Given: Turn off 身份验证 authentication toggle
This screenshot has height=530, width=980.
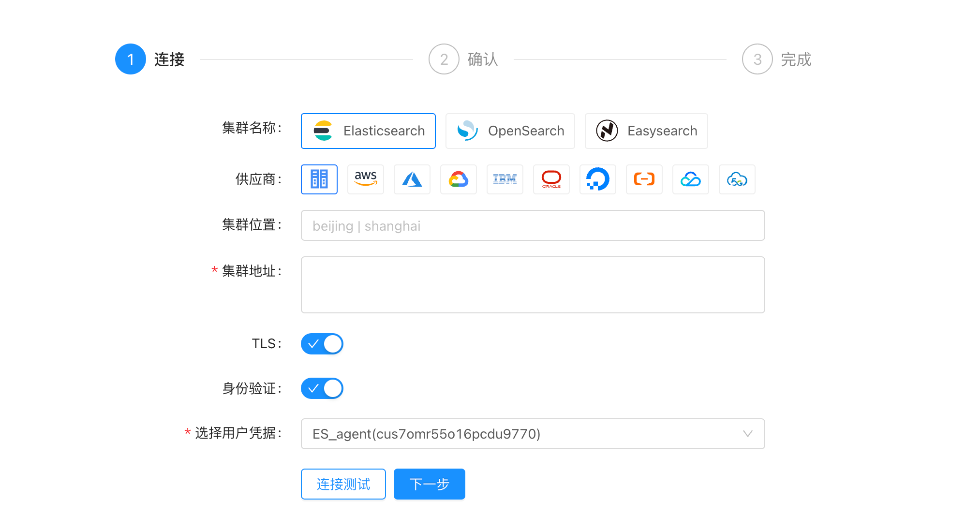Looking at the screenshot, I should click(x=322, y=388).
